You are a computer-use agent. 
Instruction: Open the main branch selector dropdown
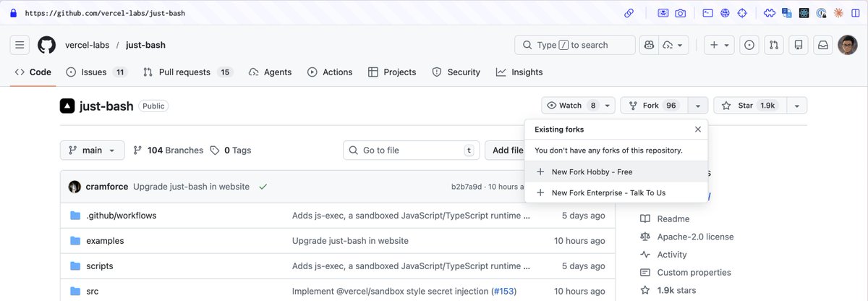pyautogui.click(x=92, y=150)
